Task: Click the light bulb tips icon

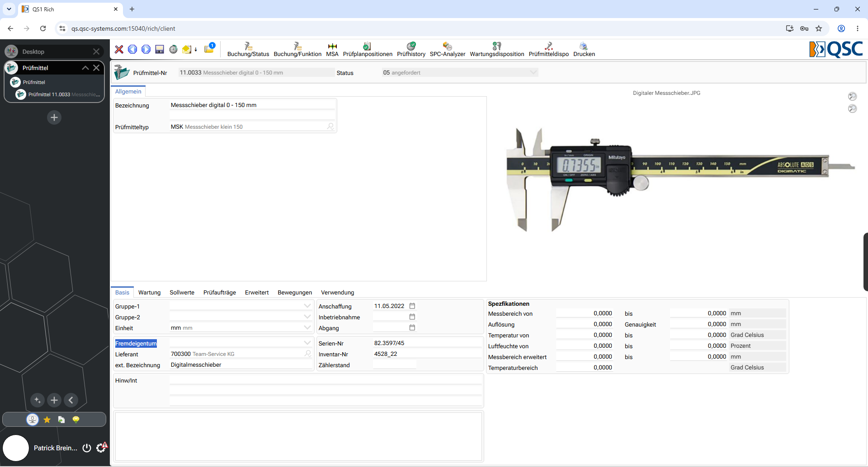Action: point(76,420)
